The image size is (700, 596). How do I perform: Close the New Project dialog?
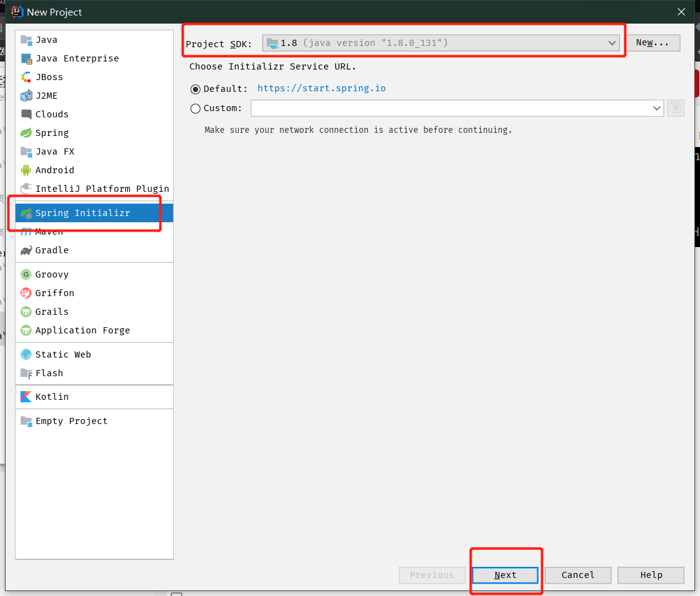681,12
